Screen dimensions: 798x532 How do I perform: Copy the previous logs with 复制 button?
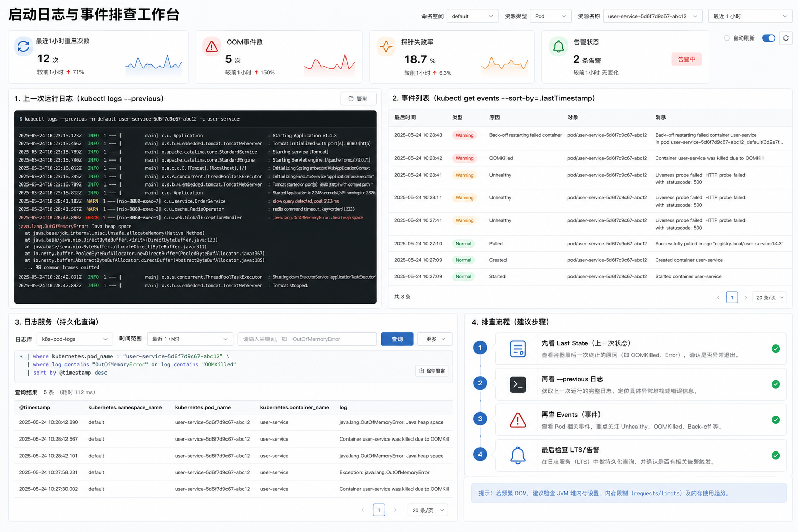[358, 99]
